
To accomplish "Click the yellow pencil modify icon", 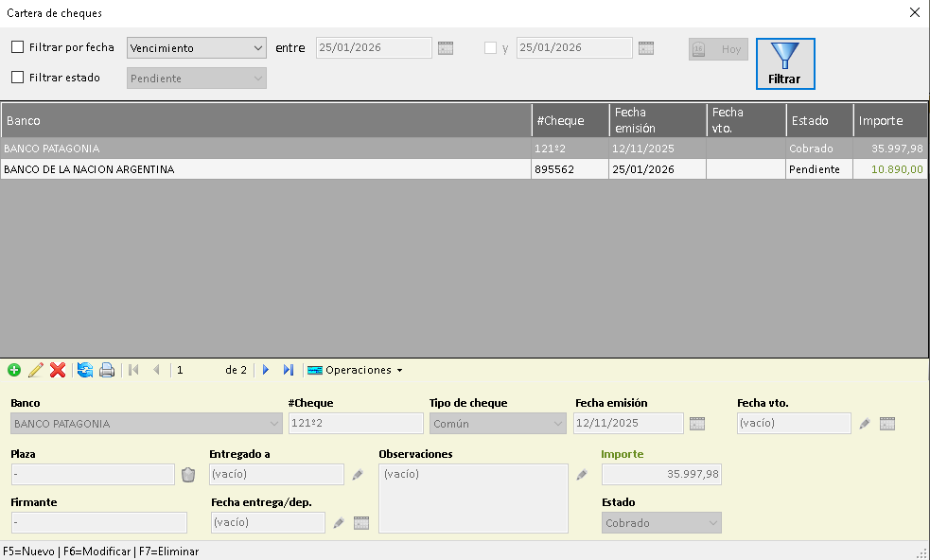I will coord(36,370).
